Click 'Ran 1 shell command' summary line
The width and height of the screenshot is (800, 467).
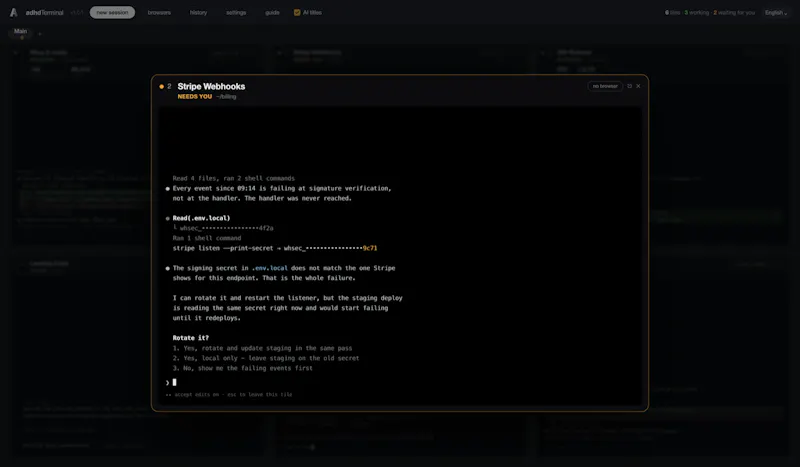[x=207, y=238]
